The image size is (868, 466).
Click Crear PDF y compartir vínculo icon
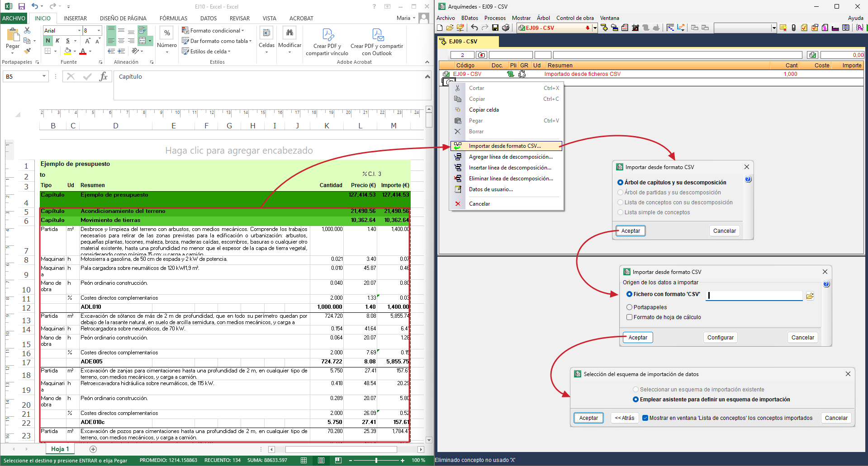coord(327,35)
